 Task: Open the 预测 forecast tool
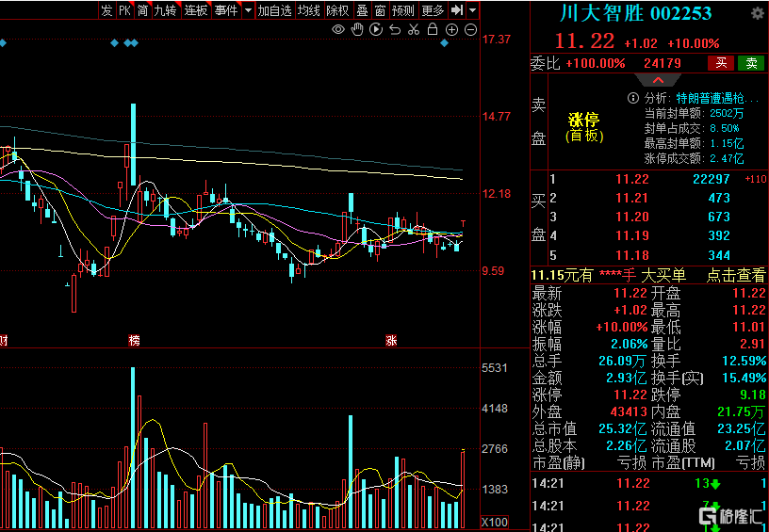(x=402, y=10)
